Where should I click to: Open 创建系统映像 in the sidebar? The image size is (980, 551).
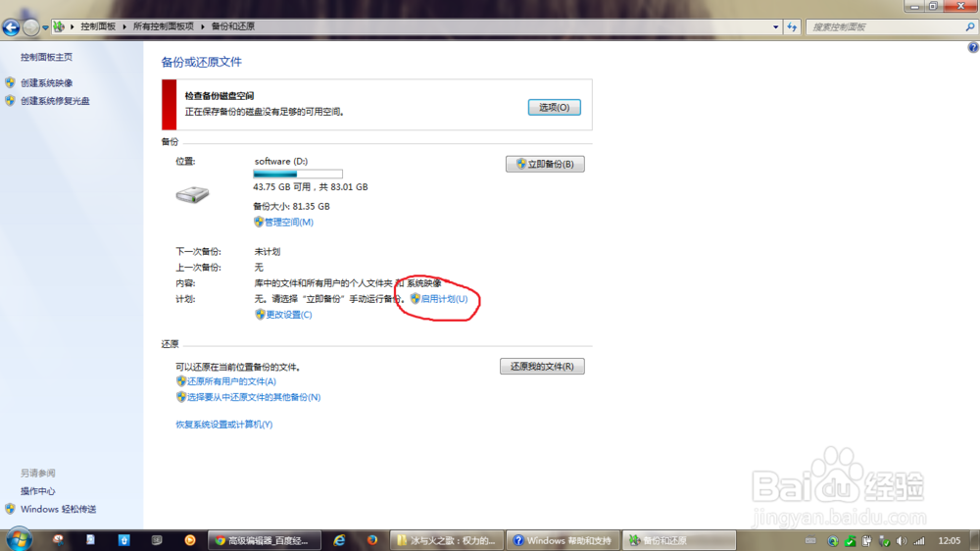click(x=46, y=82)
